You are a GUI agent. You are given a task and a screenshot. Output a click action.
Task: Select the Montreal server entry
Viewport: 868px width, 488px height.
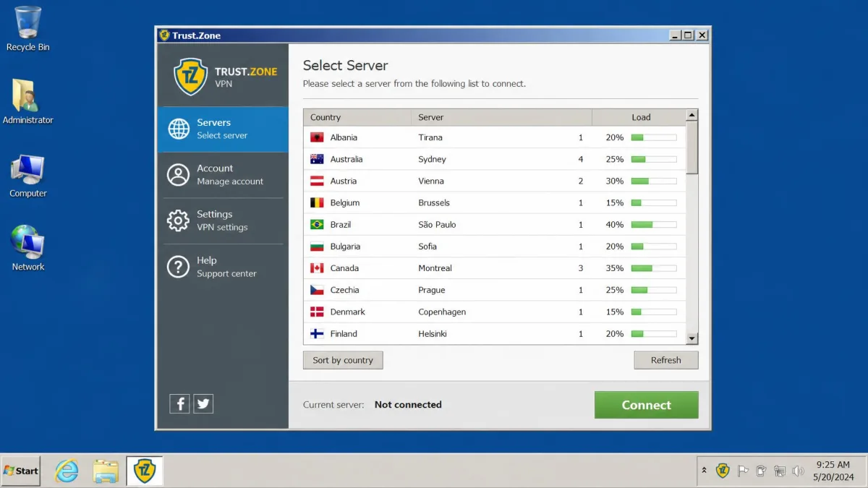click(494, 268)
